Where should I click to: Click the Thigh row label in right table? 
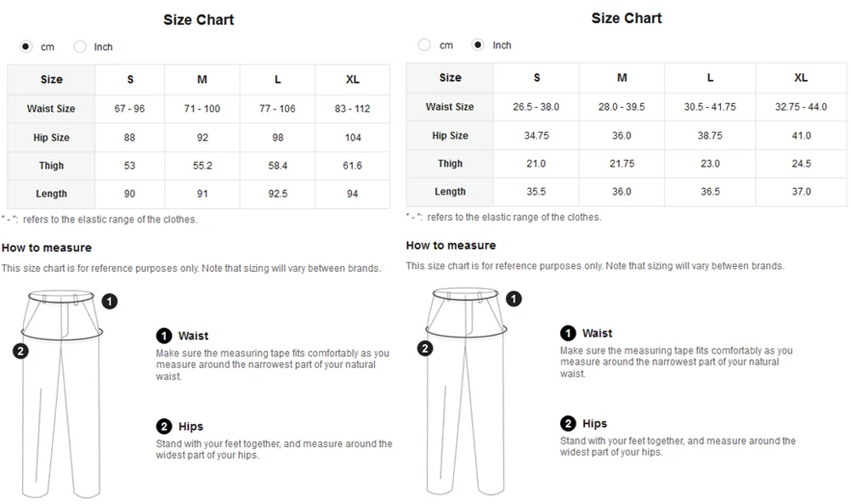point(451,164)
